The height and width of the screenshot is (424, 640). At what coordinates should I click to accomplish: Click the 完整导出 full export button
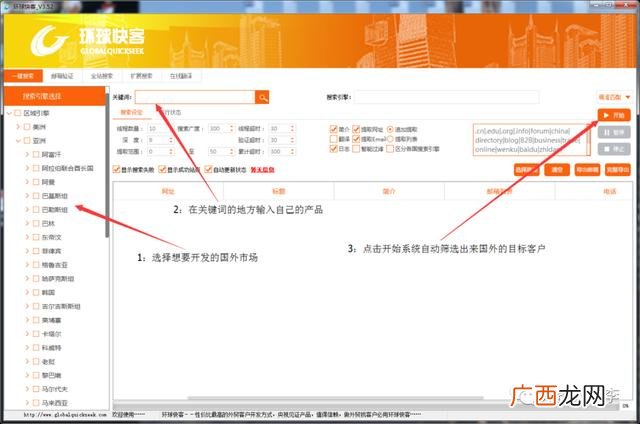[618, 169]
